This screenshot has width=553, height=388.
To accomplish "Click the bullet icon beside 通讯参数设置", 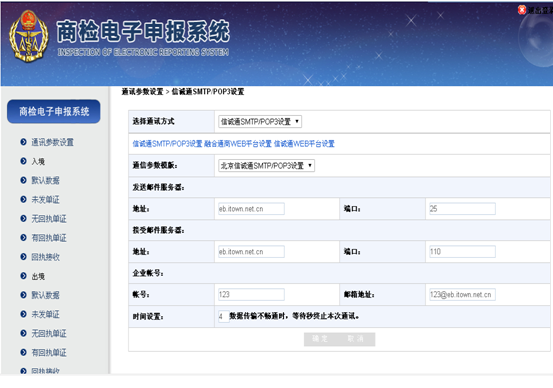I will [x=23, y=142].
